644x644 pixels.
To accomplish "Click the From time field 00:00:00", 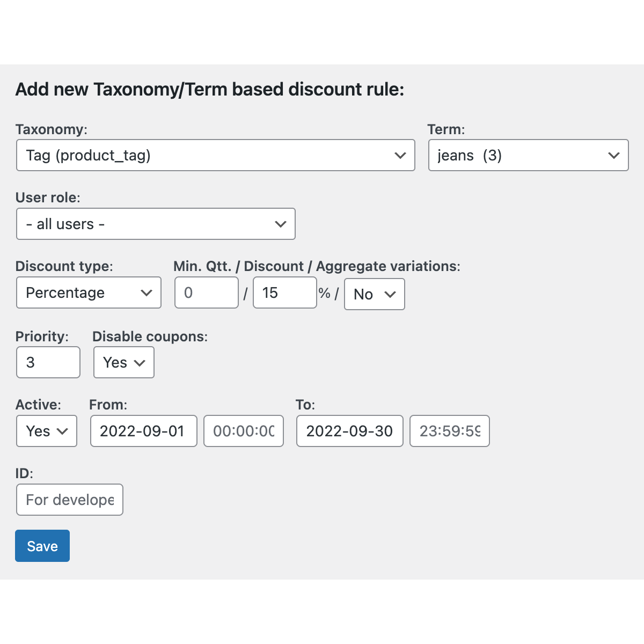I will point(244,431).
